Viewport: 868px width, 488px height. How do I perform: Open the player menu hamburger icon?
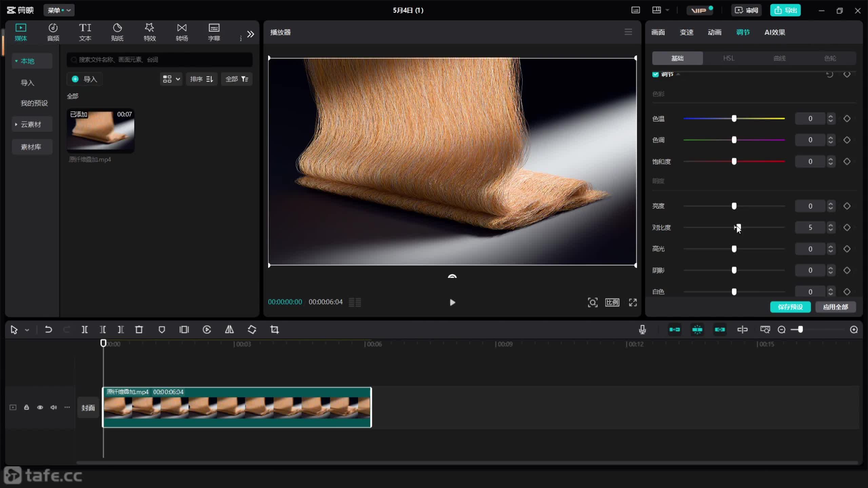[628, 32]
